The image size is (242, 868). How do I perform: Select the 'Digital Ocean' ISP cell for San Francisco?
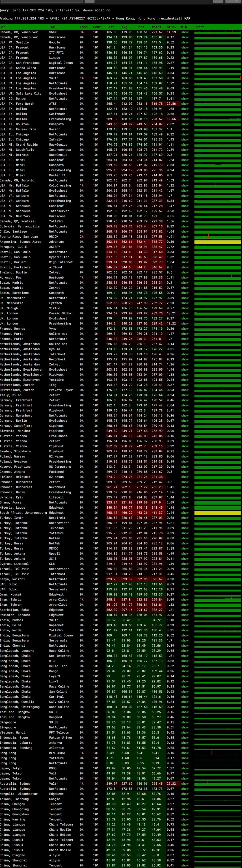[x=61, y=63]
